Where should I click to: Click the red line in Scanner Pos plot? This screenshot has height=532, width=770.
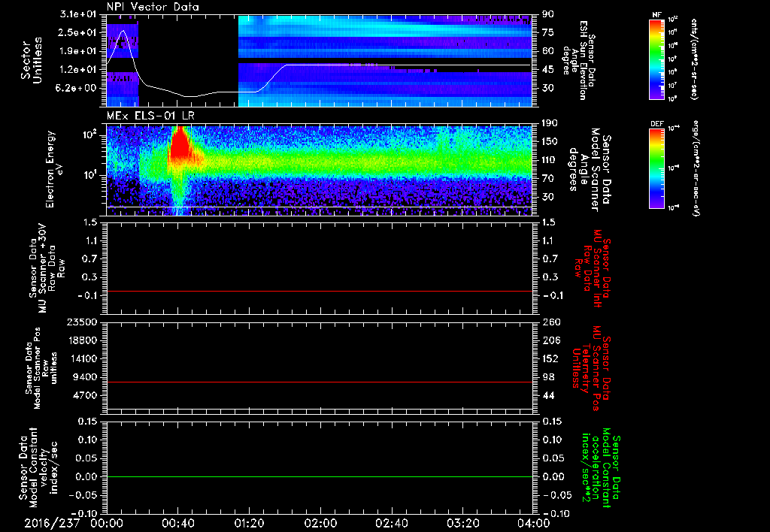[319, 382]
